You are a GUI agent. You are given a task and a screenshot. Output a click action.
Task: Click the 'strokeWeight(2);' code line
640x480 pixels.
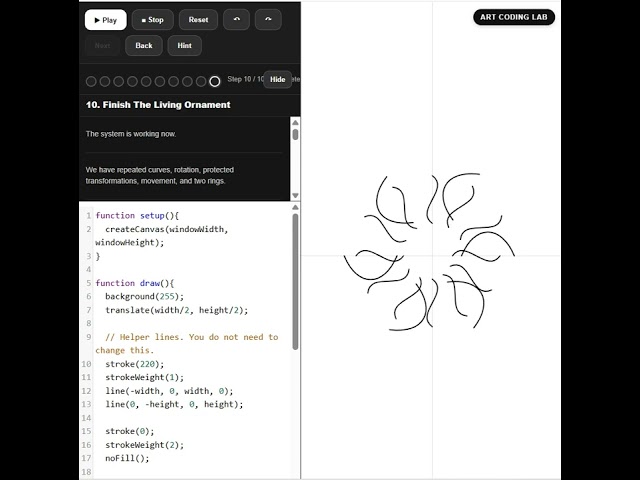[144, 445]
